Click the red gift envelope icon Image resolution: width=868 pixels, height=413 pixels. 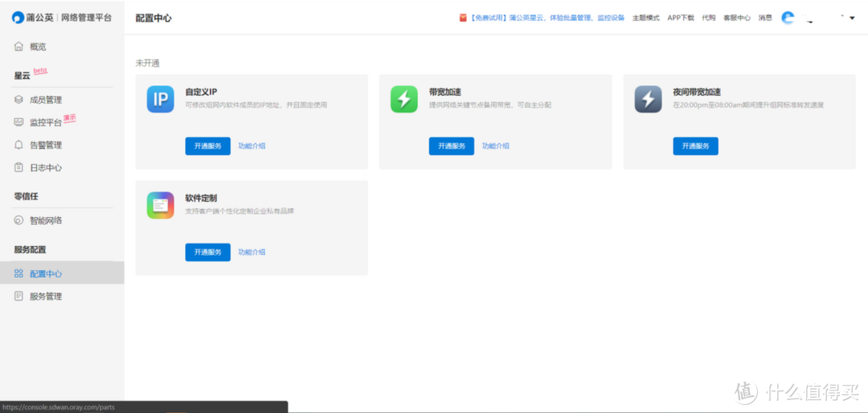[x=463, y=18]
